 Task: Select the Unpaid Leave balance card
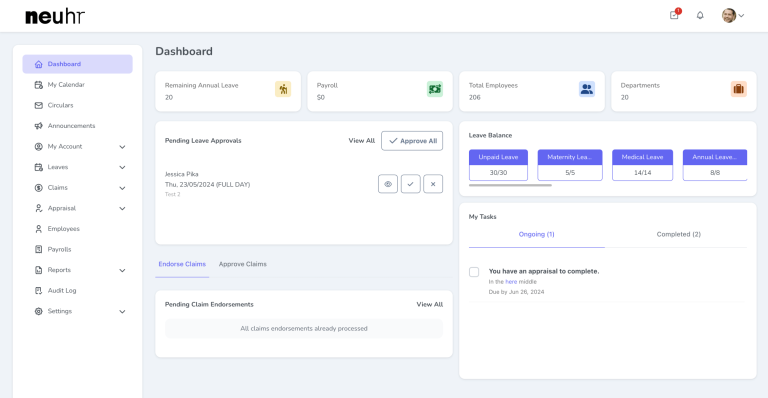498,165
